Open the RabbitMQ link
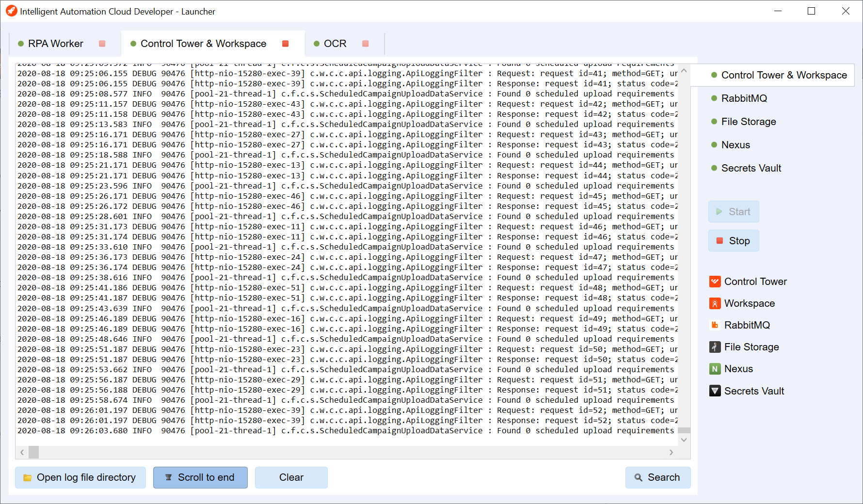863x504 pixels. 747,325
